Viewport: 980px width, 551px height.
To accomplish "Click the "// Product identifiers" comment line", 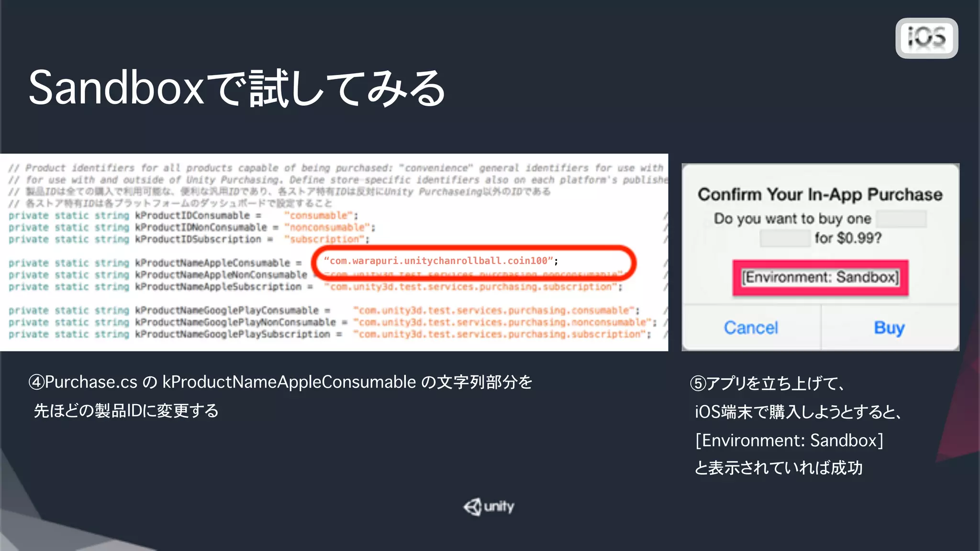I will [336, 168].
